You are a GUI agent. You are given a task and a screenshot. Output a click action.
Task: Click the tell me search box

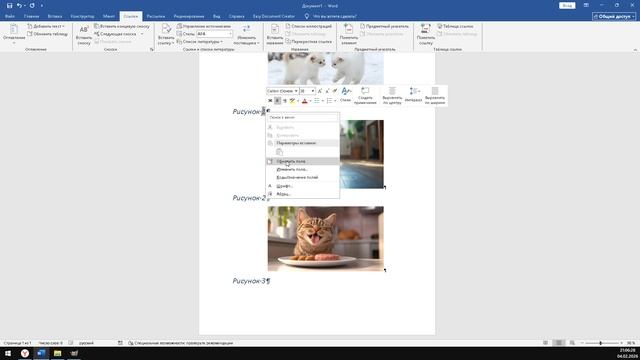[334, 16]
